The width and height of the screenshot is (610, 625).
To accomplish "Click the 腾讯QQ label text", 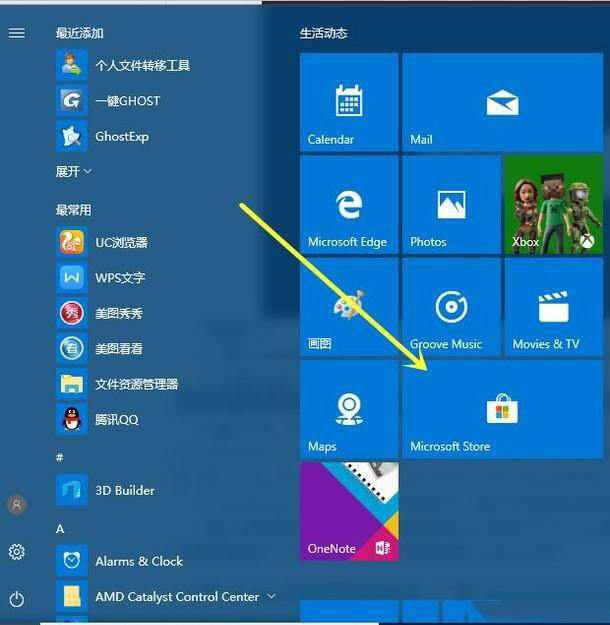I will pyautogui.click(x=117, y=420).
